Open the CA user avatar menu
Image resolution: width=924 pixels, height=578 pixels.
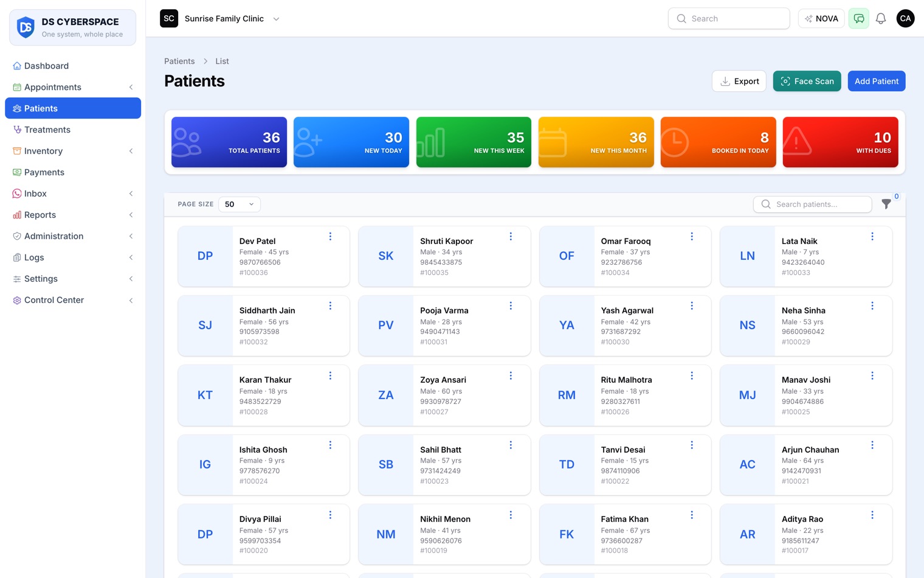(905, 19)
